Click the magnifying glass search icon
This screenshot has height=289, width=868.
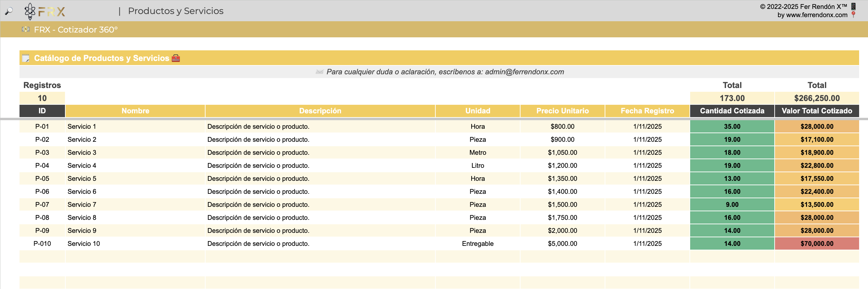tap(9, 11)
